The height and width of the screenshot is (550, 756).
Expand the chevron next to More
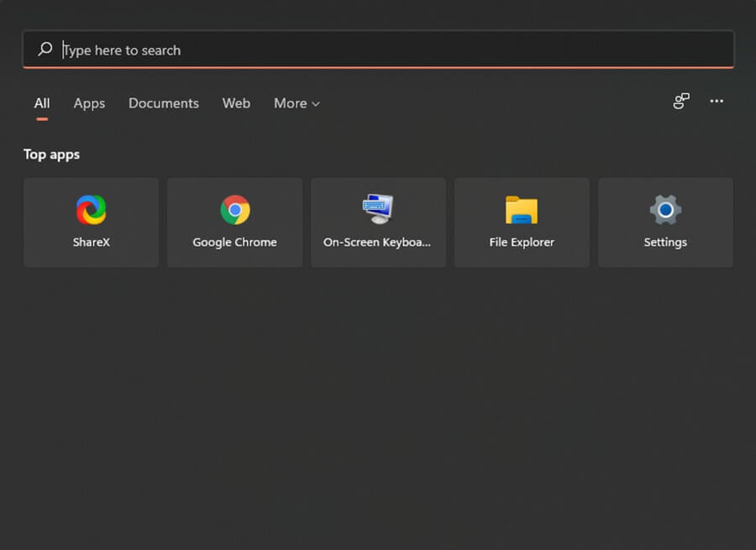coord(316,104)
